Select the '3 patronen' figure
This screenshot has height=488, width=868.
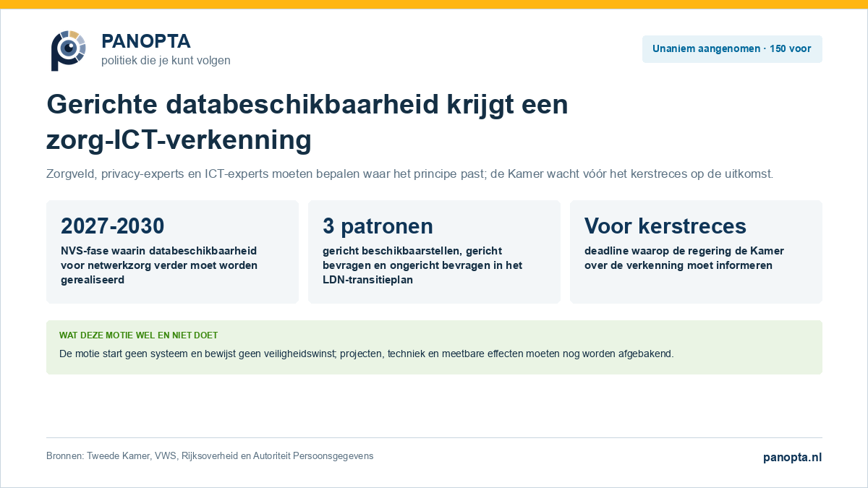tap(378, 226)
